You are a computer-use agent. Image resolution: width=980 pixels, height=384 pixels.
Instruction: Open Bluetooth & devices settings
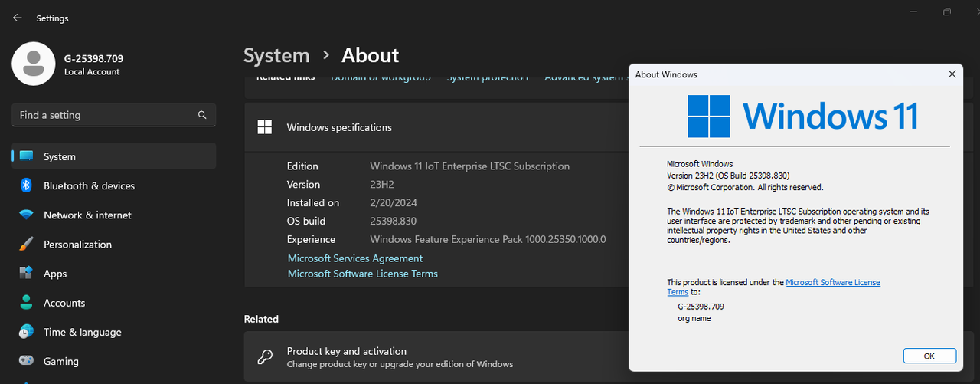114,185
